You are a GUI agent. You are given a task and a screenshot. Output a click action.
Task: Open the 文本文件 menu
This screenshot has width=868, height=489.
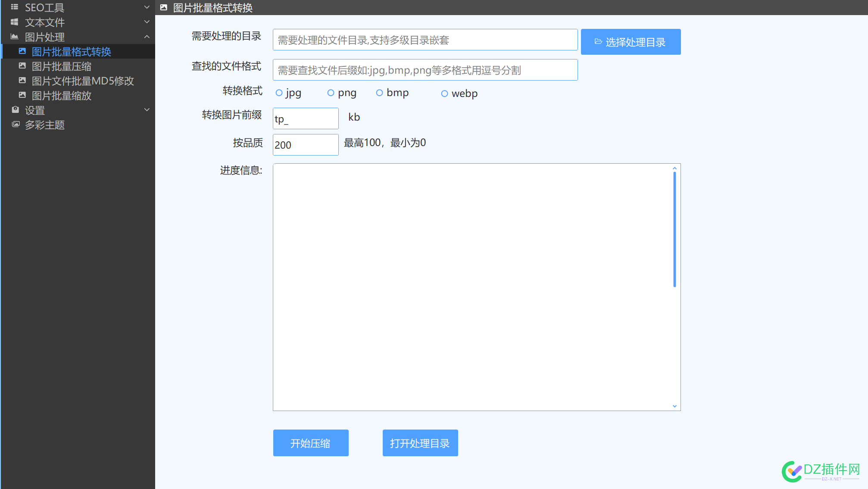coord(78,22)
